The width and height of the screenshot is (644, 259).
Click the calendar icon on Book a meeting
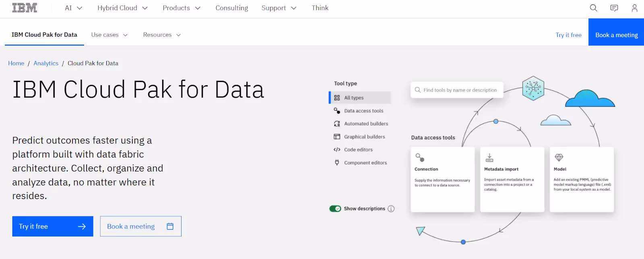pos(170,226)
